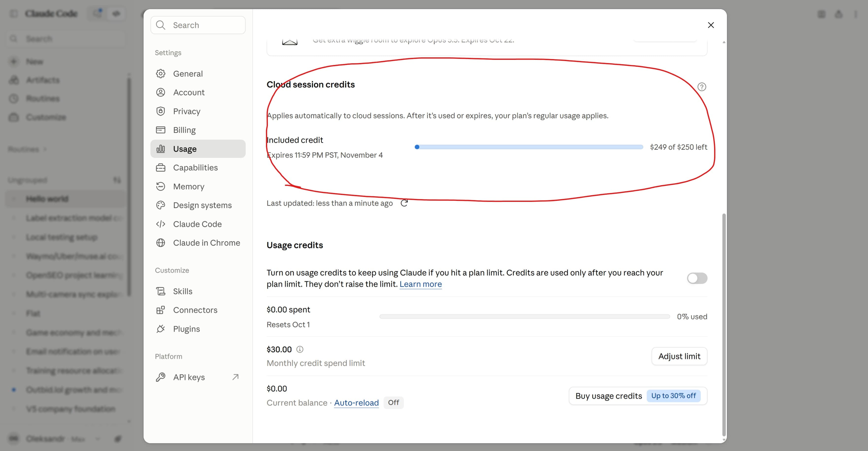
Task: Select the Hello world session in background
Action: 66,199
